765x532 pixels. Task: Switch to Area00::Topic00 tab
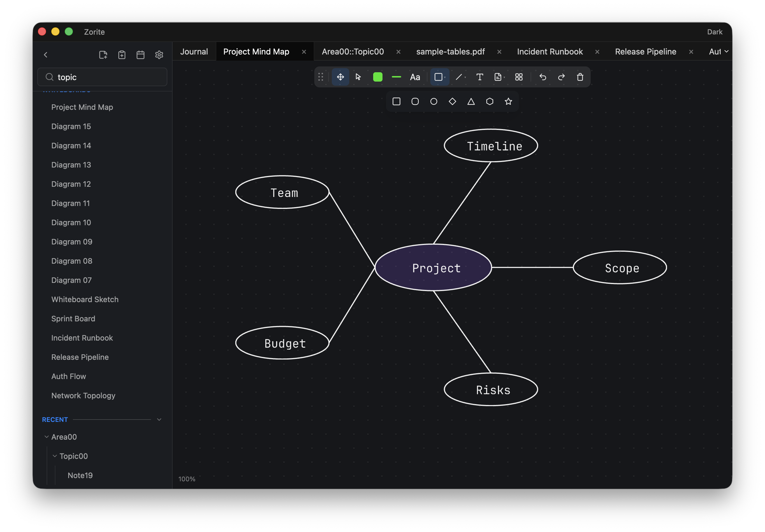coord(353,52)
